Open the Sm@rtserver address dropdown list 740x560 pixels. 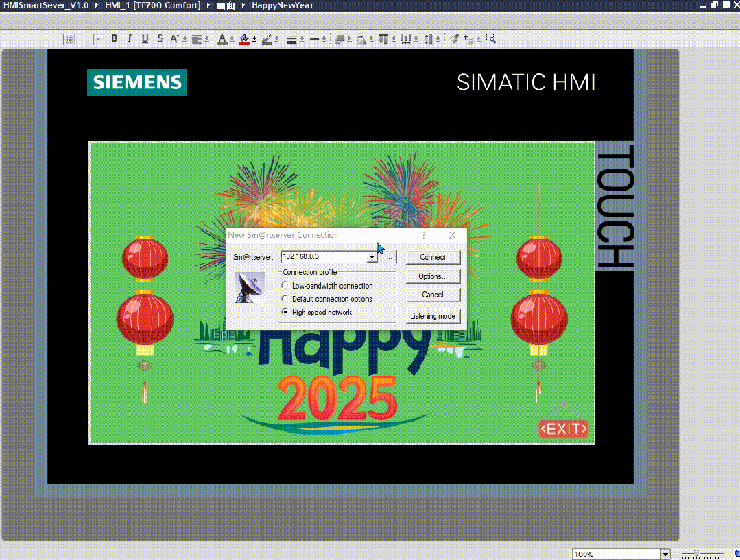[372, 257]
